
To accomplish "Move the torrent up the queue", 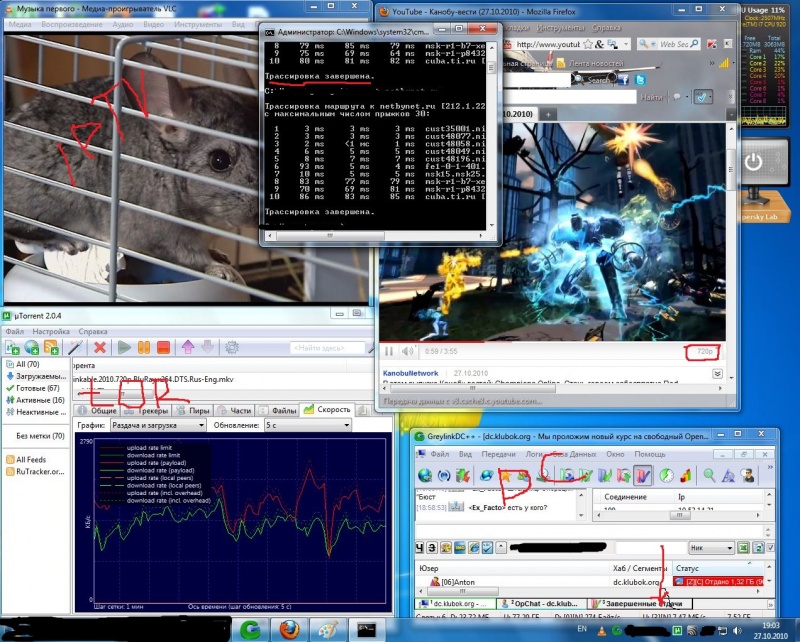I will coord(188,348).
